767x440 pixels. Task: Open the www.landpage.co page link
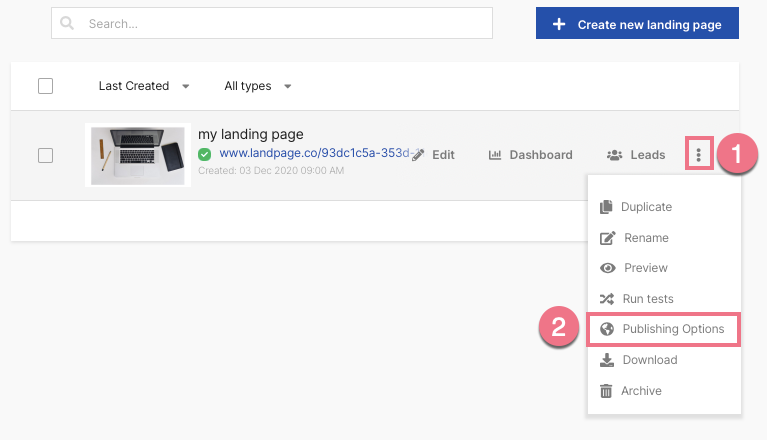click(x=315, y=153)
